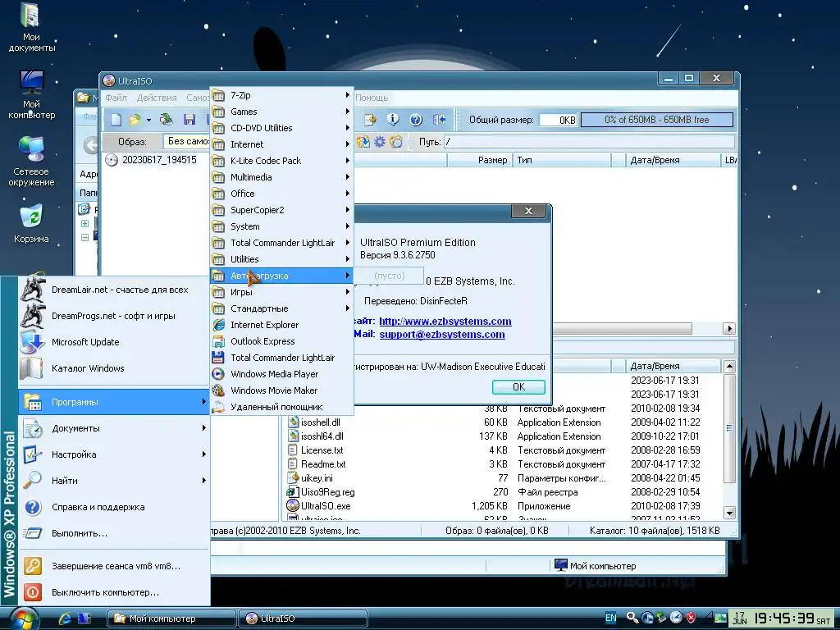Screen dimensions: 840x630
Task: Expand the K-Lite Codec Pack submenu
Action: tap(281, 161)
